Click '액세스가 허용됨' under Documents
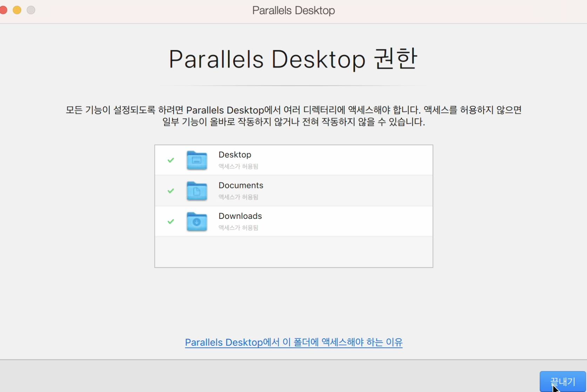The width and height of the screenshot is (587, 392). (x=238, y=197)
